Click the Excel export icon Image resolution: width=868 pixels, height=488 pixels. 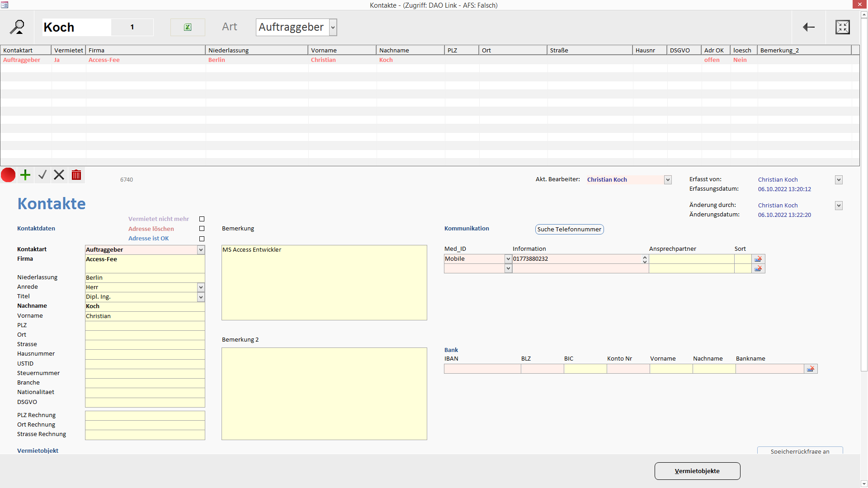188,27
